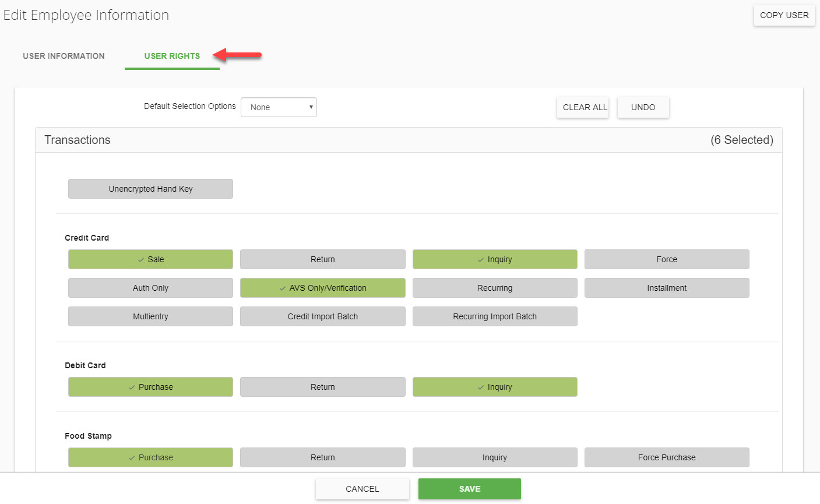
Task: Click the Save button
Action: [x=469, y=489]
